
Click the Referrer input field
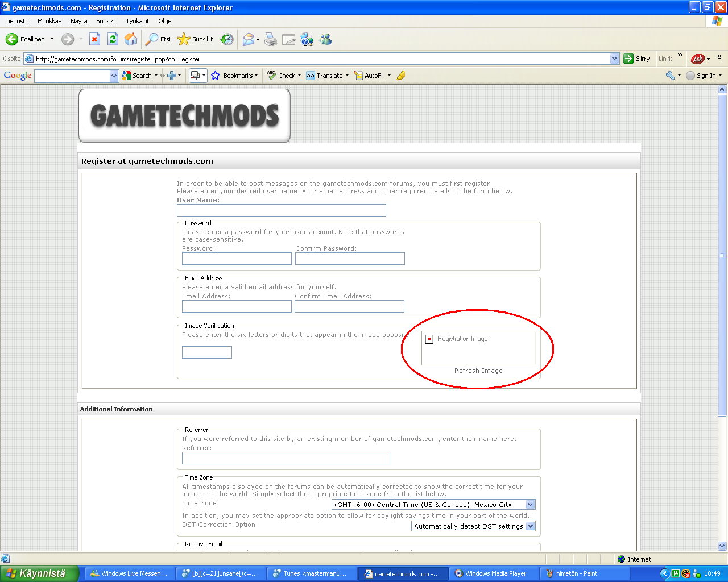click(287, 458)
